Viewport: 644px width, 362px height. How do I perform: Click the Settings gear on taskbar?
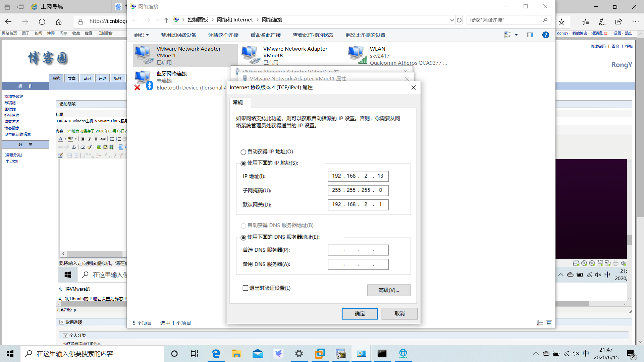[x=299, y=354]
